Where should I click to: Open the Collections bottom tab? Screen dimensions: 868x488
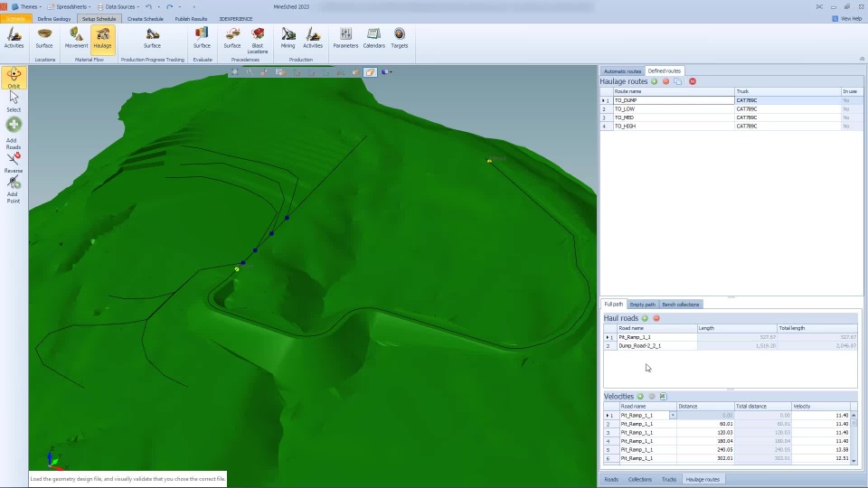click(x=640, y=479)
